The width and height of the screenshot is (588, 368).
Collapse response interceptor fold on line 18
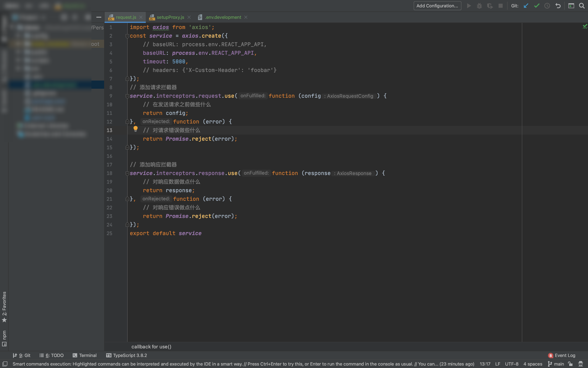[x=127, y=173]
